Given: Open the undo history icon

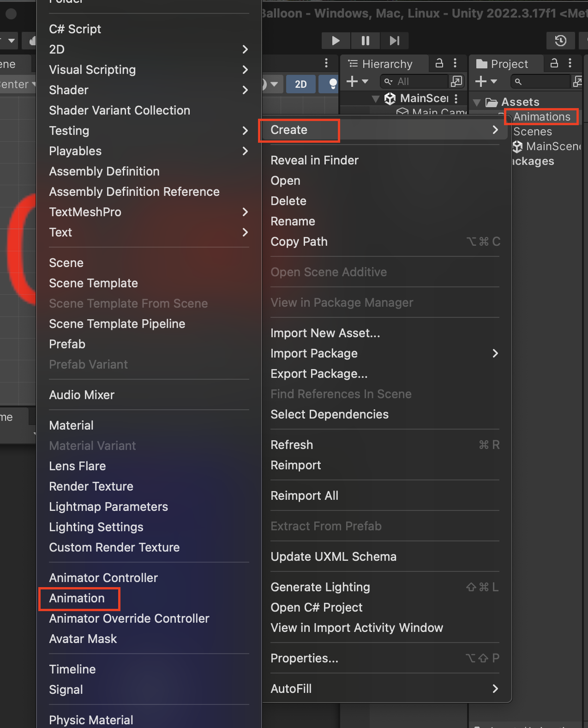Looking at the screenshot, I should coord(560,41).
